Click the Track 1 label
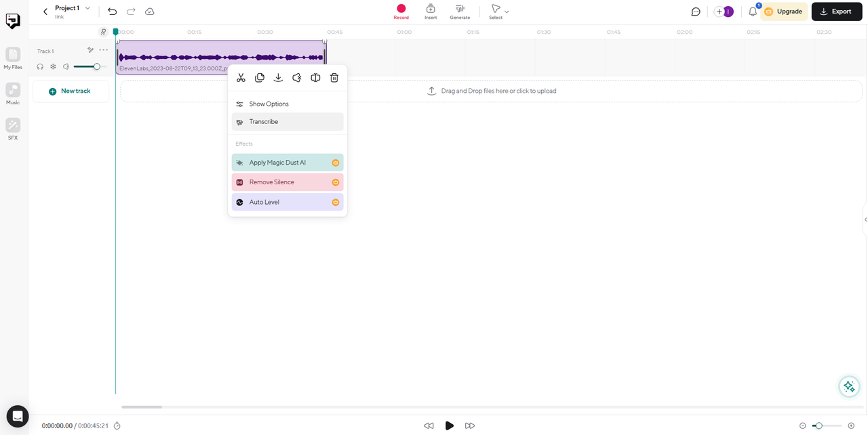 [x=45, y=51]
